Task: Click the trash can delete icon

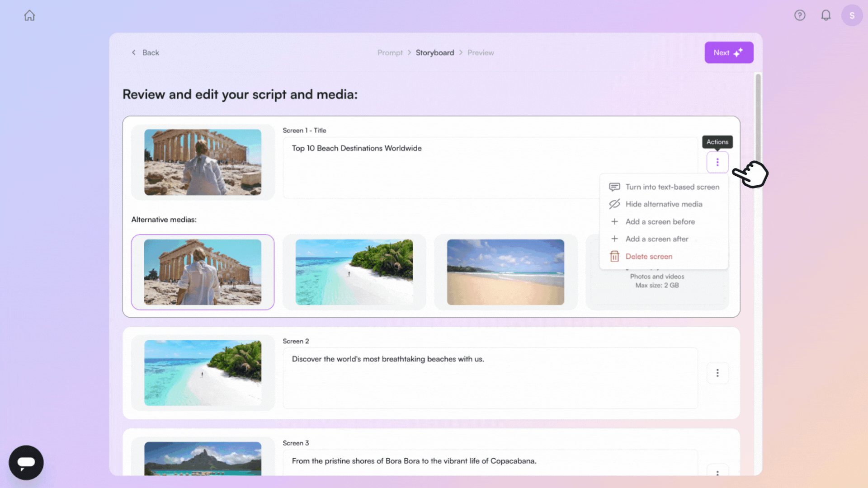Action: point(614,257)
